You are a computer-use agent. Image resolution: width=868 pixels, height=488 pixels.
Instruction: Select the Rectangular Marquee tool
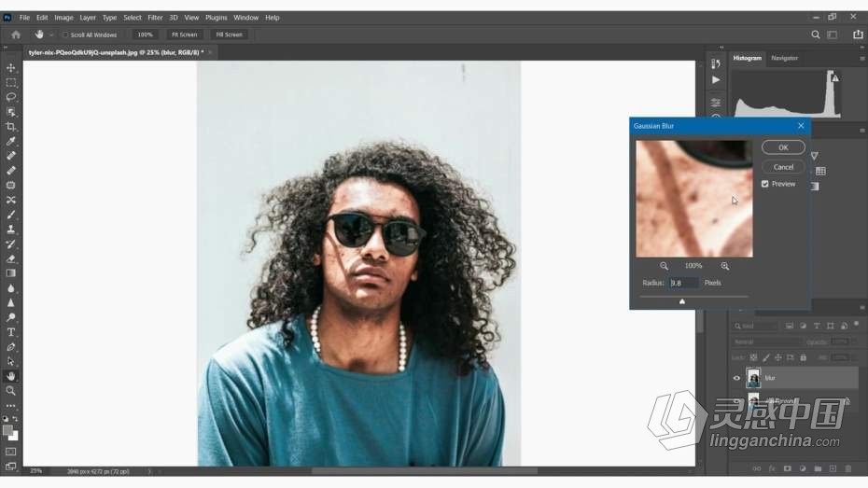point(10,82)
